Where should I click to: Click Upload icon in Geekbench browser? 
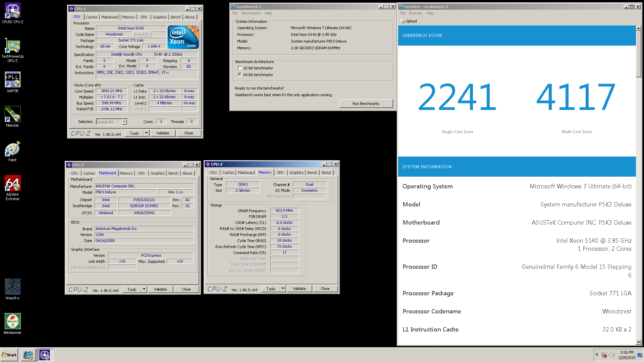tap(402, 21)
